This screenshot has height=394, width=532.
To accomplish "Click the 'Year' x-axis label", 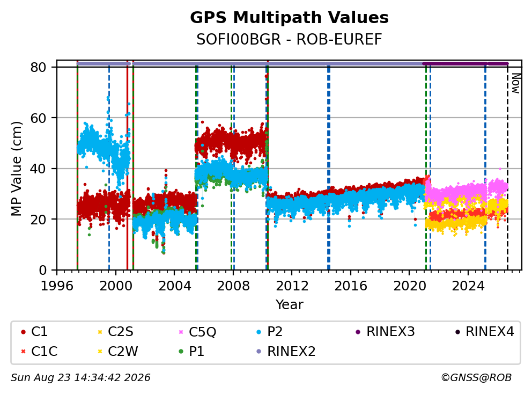I will 289,305.
